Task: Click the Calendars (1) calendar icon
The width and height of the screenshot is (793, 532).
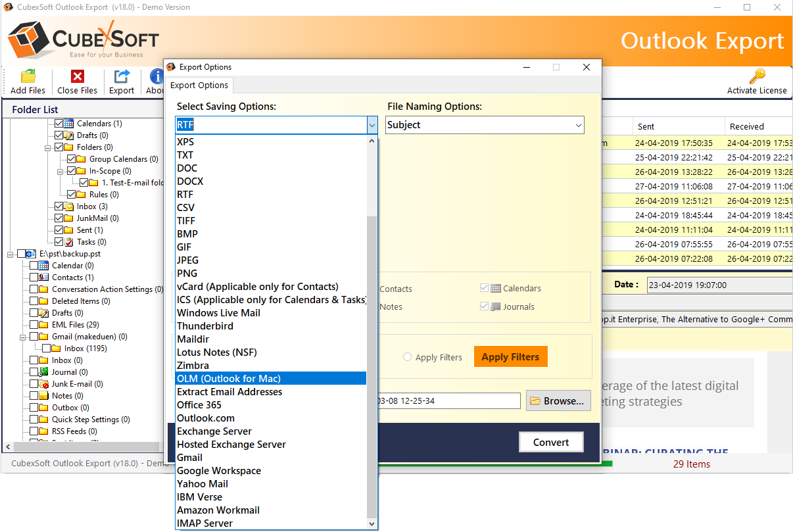Action: (x=69, y=124)
